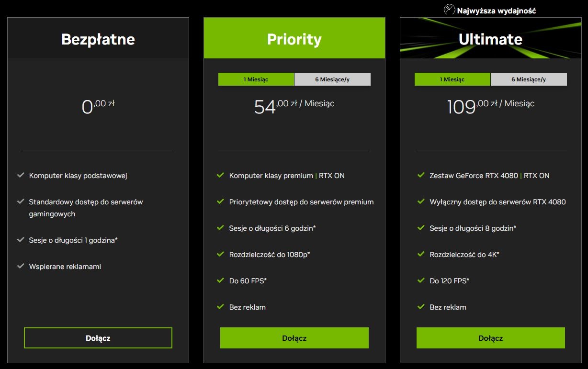This screenshot has height=369, width=588.
Task: Click checkmark beside Zestaw GeForce RTX 4080
Action: pyautogui.click(x=421, y=176)
